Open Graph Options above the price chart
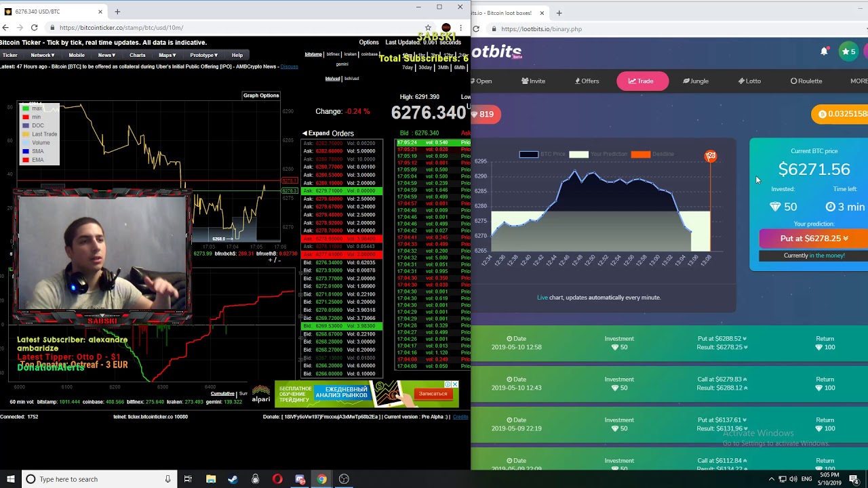The width and height of the screenshot is (868, 488). [261, 96]
